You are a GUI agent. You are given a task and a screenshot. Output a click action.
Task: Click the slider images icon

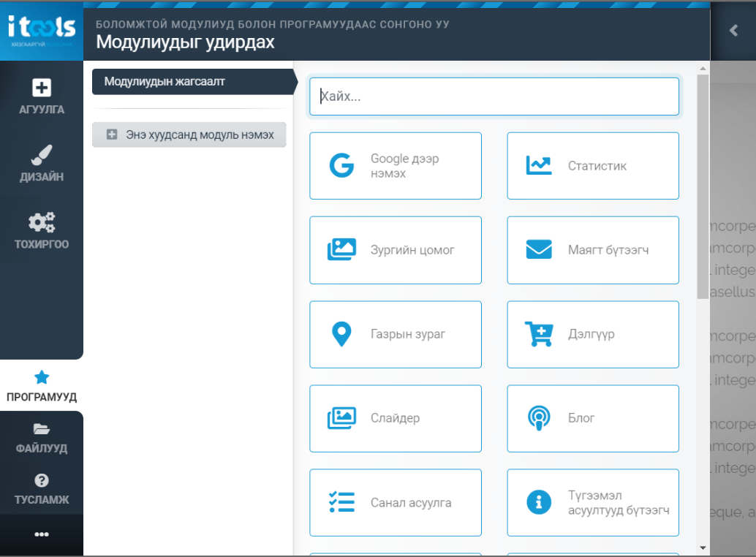point(341,418)
